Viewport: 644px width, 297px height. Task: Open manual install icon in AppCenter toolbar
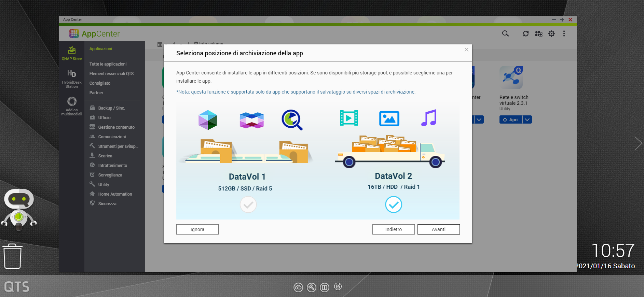click(x=539, y=33)
